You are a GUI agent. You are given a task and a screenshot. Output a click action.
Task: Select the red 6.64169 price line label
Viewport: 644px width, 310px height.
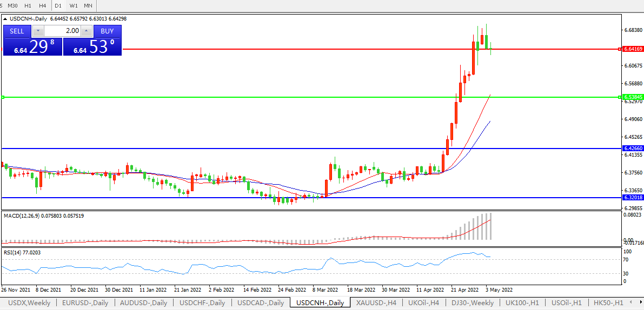[x=632, y=49]
